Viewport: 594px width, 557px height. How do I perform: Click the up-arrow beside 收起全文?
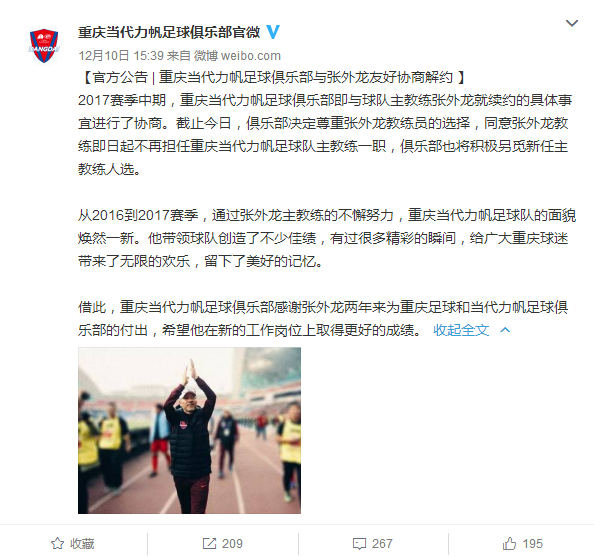click(505, 330)
